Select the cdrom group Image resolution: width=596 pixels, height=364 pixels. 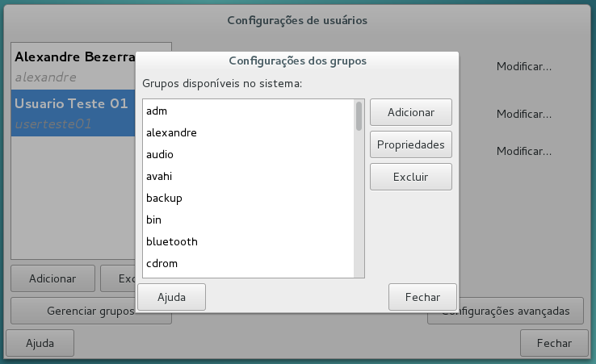click(248, 263)
